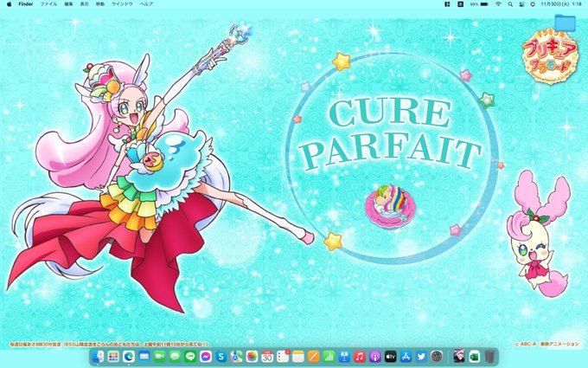This screenshot has height=368, width=588.
Task: Open Finder from the Dock
Action: pos(98,357)
